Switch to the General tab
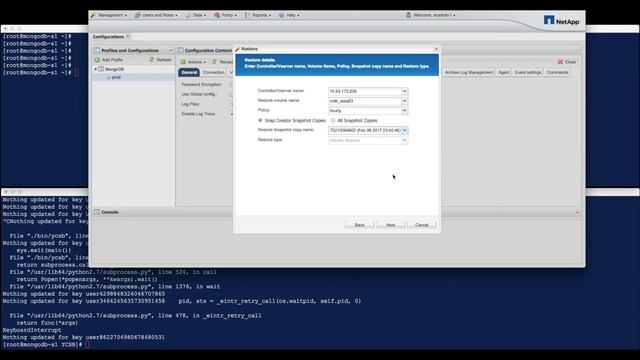 click(x=189, y=72)
